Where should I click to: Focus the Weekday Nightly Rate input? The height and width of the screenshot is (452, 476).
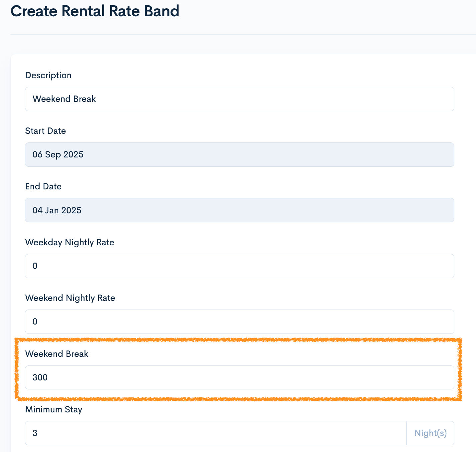click(x=239, y=266)
